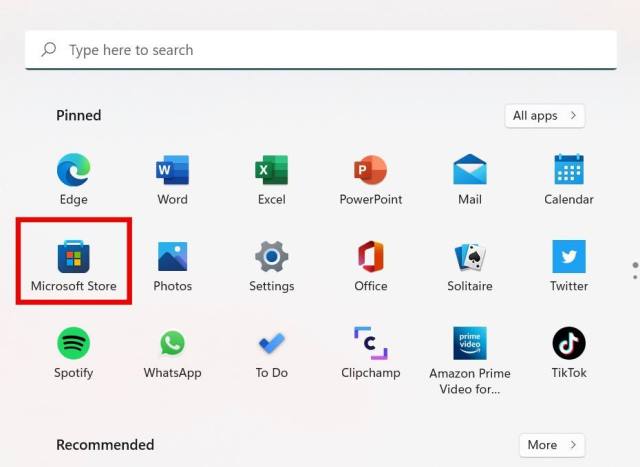Click the 'Type here to search' field
Screen dimensions: 640x467
(x=321, y=50)
